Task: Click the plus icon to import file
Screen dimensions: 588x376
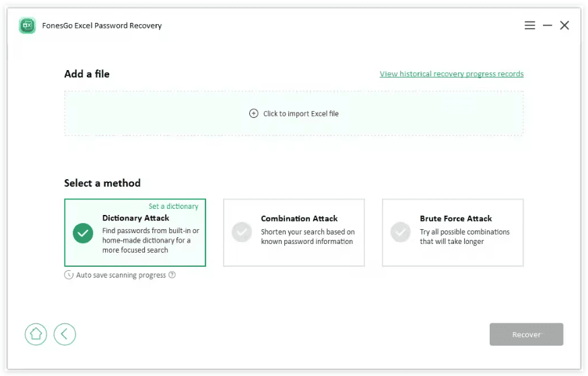Action: 253,113
